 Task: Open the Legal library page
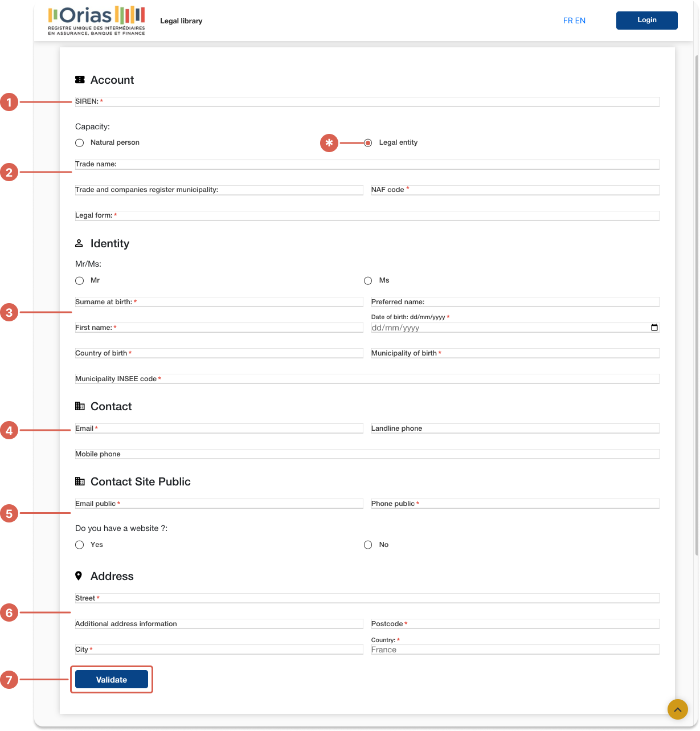point(181,21)
